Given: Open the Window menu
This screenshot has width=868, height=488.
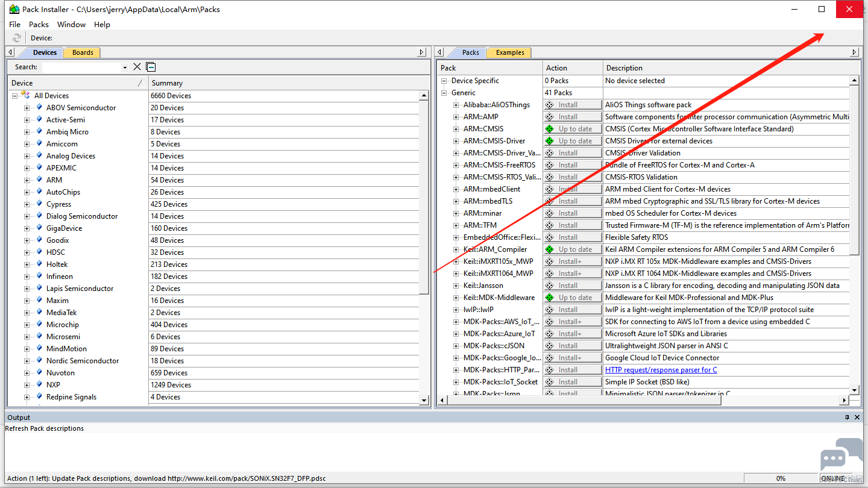Looking at the screenshot, I should 71,24.
